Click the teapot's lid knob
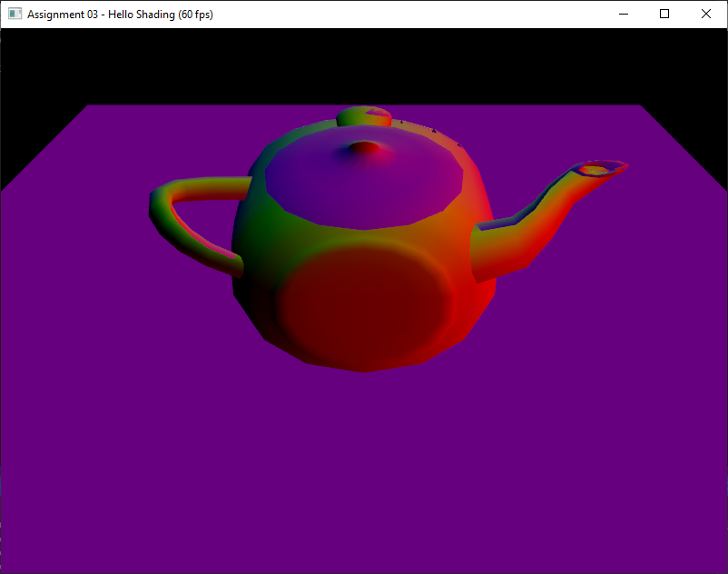 [363, 117]
